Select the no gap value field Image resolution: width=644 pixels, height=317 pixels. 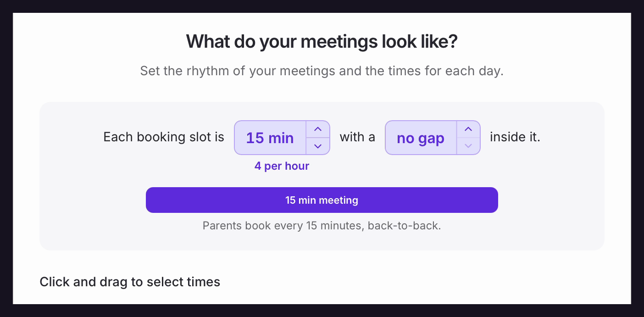tap(421, 138)
